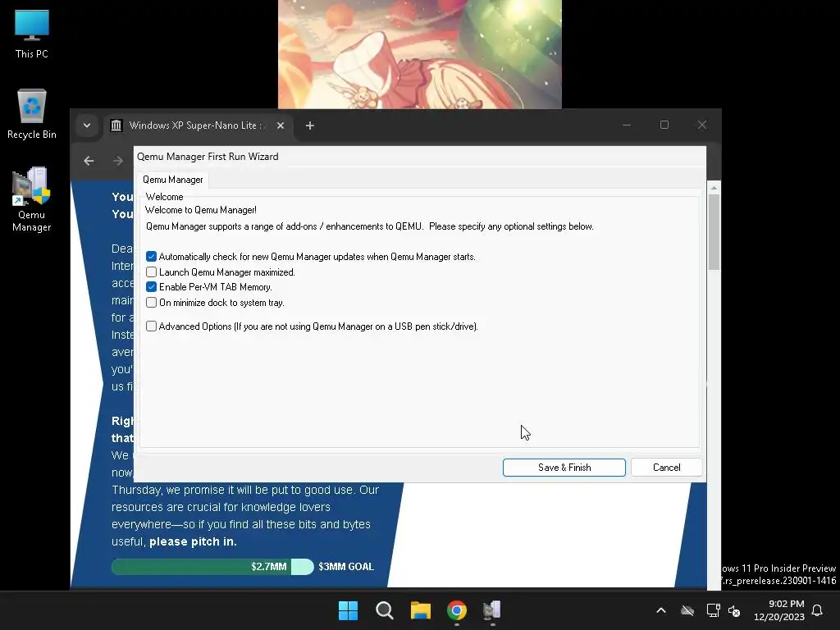This screenshot has width=840, height=630.
Task: Cancel the First Run Wizard
Action: 666,467
